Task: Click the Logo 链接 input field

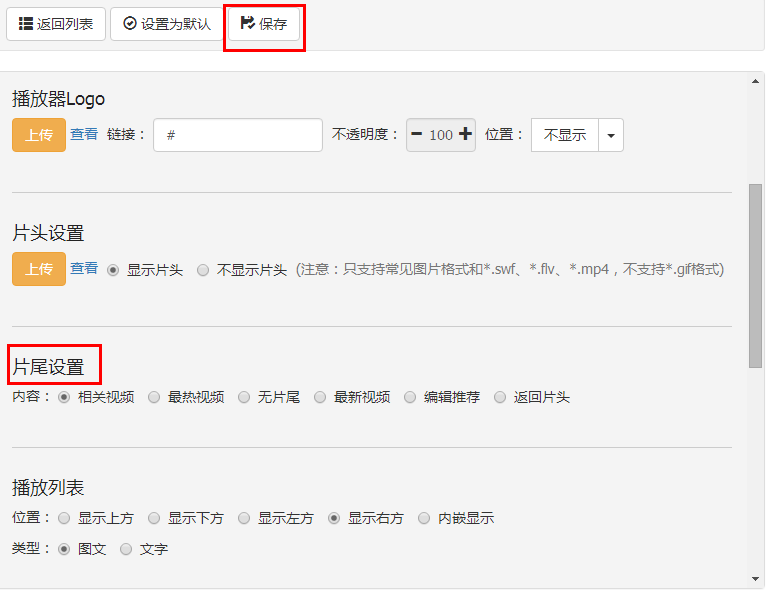Action: (x=237, y=135)
